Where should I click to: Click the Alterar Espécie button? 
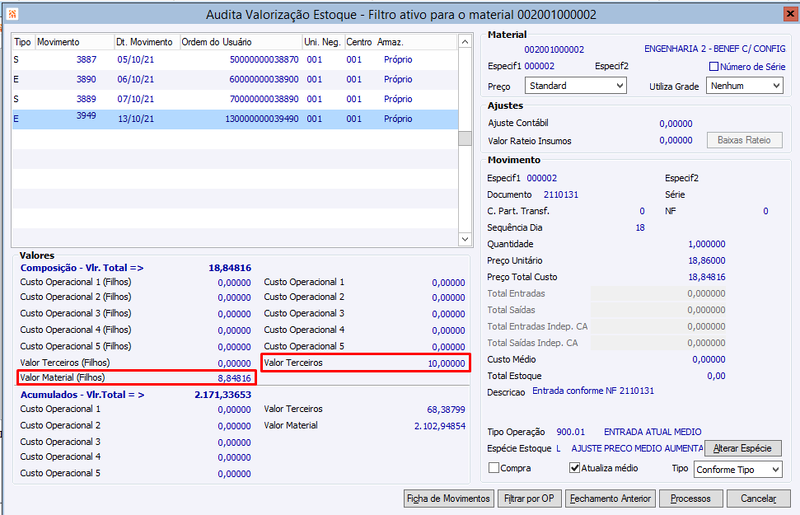point(743,448)
